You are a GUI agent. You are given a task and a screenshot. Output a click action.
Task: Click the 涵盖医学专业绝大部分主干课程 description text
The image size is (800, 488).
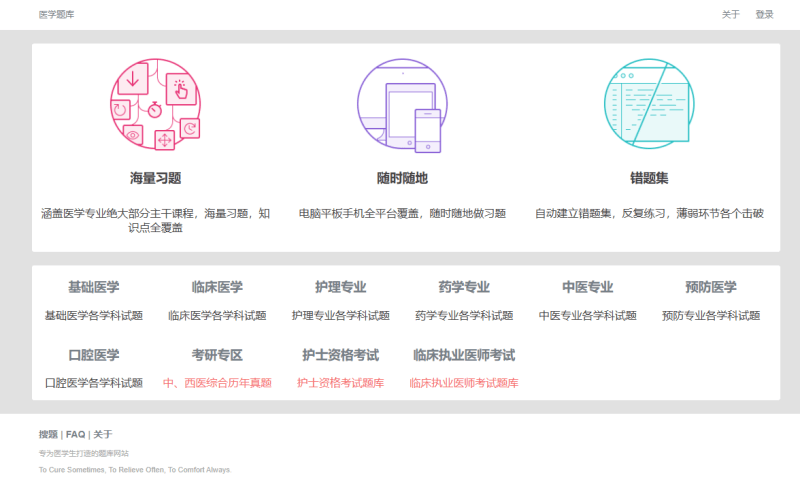click(x=156, y=221)
